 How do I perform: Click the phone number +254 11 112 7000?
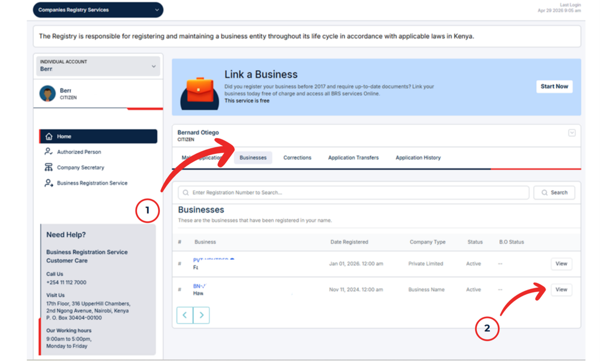[66, 283]
